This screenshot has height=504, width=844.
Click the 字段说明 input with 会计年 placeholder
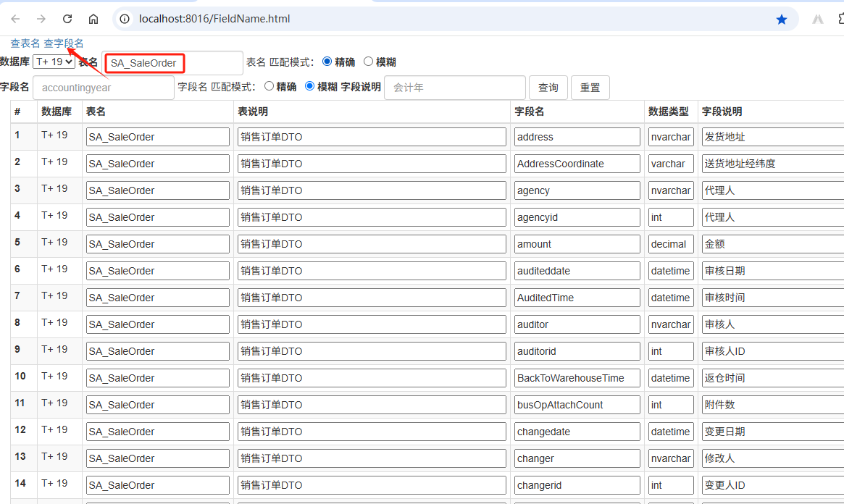pos(454,88)
